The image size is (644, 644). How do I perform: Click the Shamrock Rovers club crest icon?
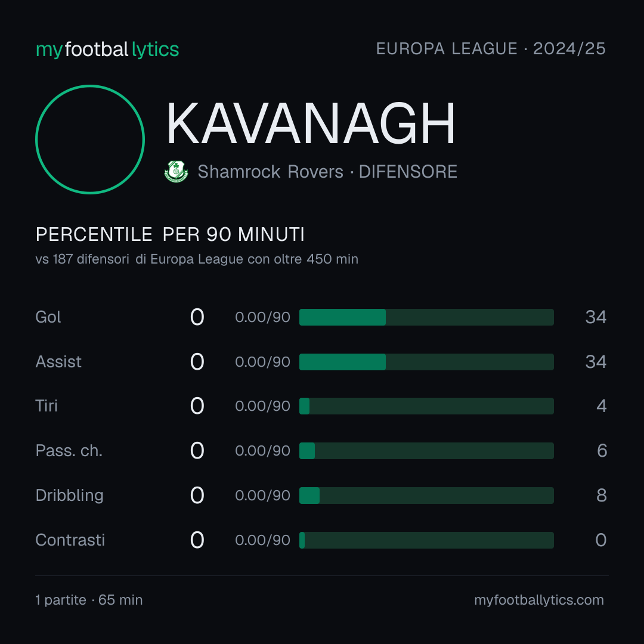point(176,171)
